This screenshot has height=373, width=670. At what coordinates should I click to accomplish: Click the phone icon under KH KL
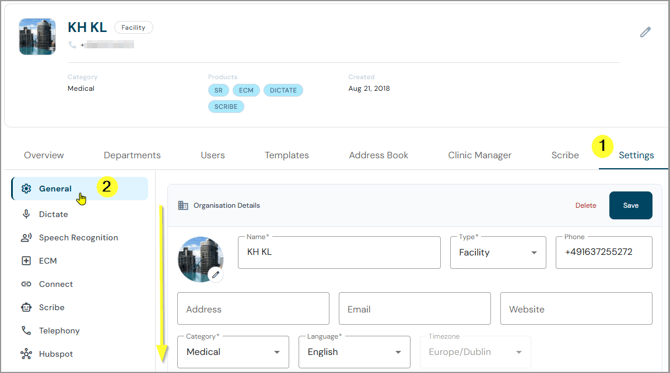click(x=72, y=44)
